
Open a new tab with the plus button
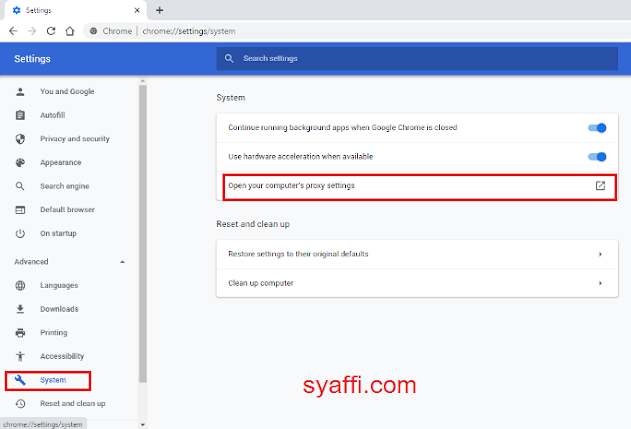click(x=159, y=10)
